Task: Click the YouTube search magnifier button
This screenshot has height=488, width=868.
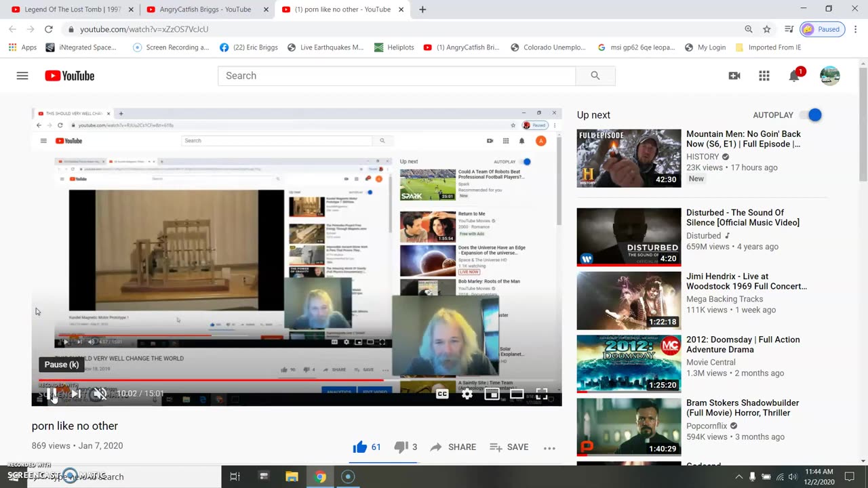Action: (x=595, y=76)
